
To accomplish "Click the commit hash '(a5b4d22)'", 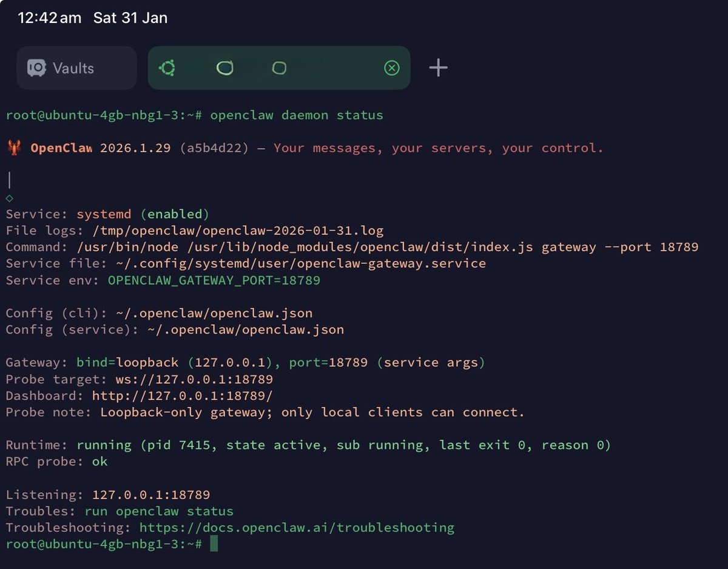I will click(x=214, y=149).
